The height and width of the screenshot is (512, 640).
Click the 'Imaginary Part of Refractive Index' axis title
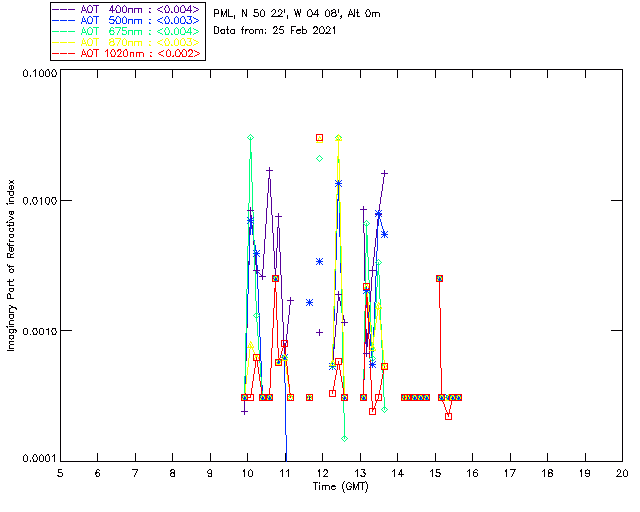11,265
